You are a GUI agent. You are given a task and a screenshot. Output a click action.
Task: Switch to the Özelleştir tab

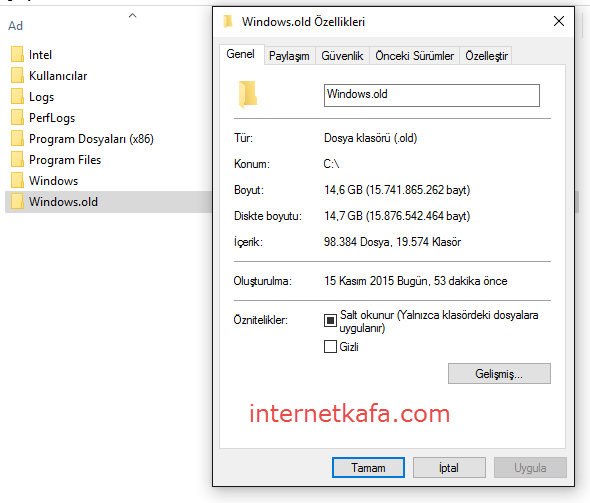pos(486,56)
